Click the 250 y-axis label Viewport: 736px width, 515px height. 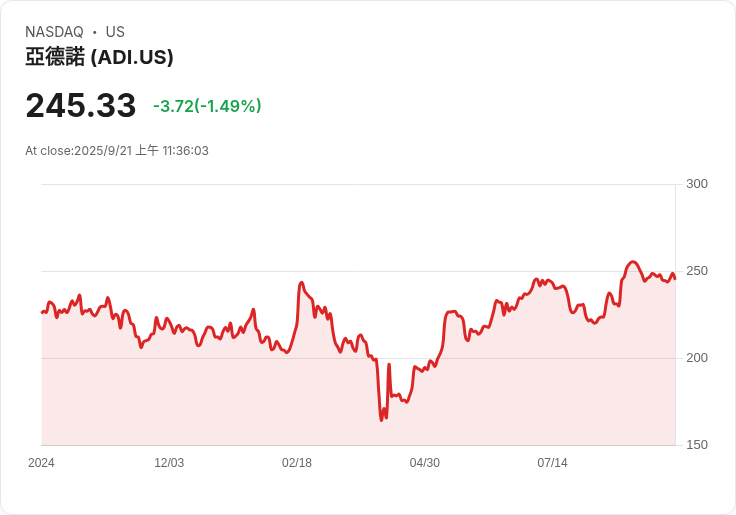[697, 271]
